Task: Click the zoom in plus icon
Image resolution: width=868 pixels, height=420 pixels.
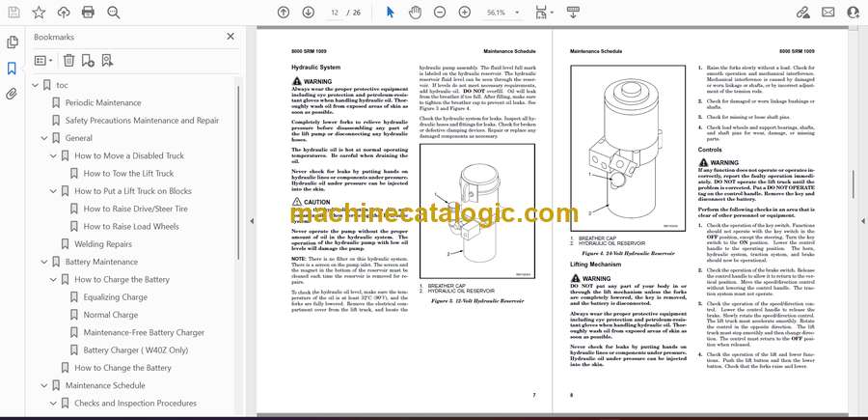Action: click(x=465, y=13)
